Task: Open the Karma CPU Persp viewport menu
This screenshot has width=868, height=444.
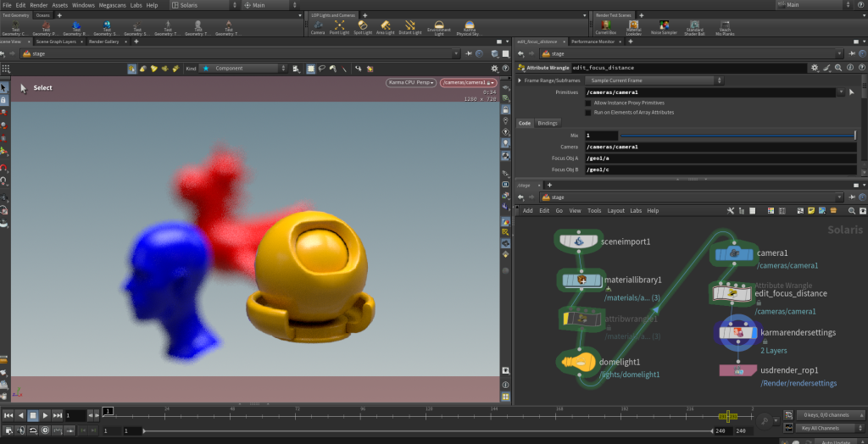Action: 411,82
